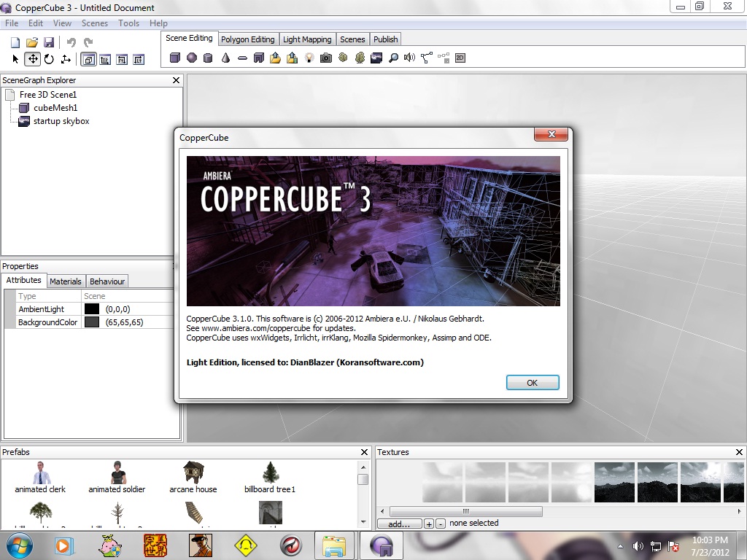Click the path node toolbar icon

tap(426, 58)
